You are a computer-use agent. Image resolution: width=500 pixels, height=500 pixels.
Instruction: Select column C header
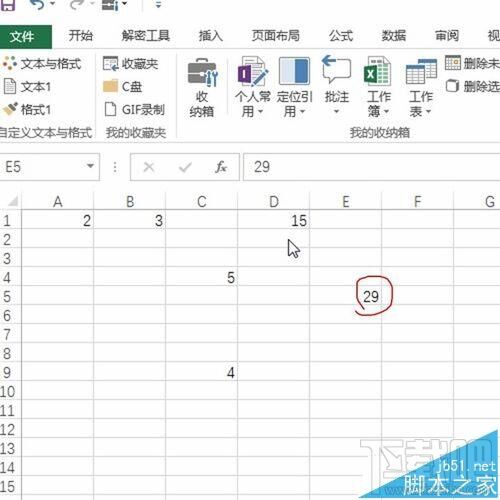click(x=202, y=202)
